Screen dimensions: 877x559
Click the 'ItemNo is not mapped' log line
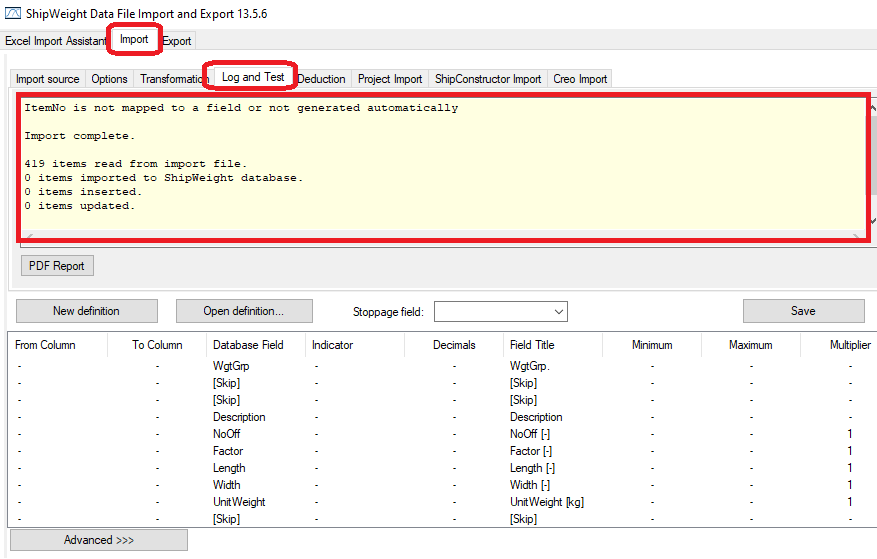[241, 108]
